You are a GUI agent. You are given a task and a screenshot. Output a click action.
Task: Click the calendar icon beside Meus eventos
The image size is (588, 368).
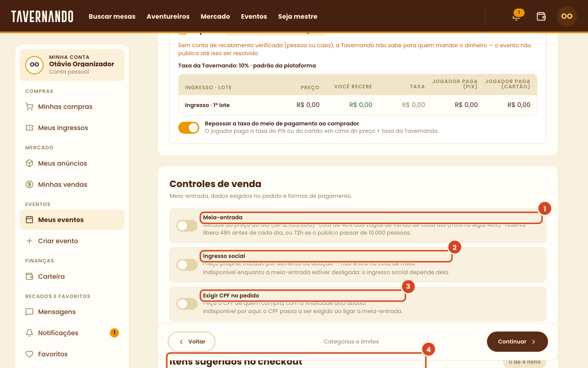coord(29,220)
